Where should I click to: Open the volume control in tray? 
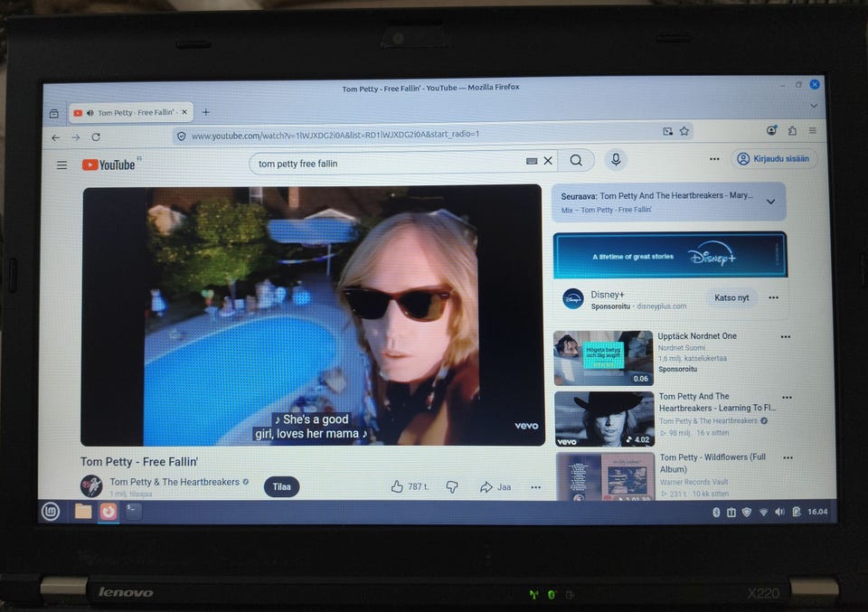(x=779, y=512)
